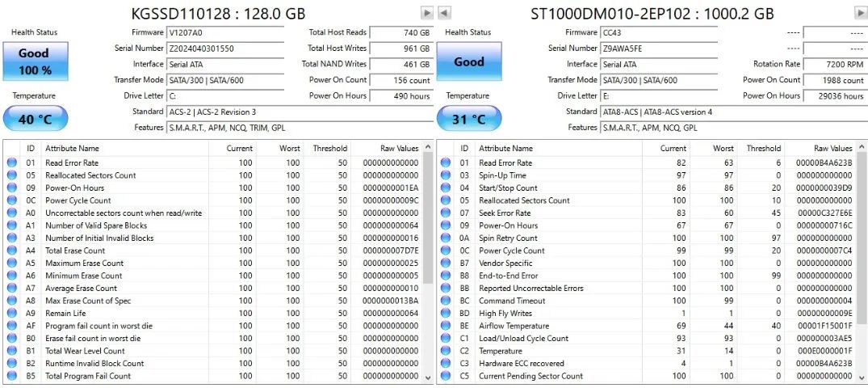Click the 31 °C temperature button

(x=469, y=119)
